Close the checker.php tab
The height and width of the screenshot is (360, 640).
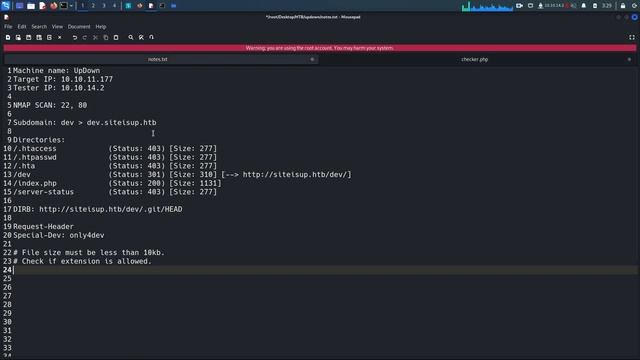point(629,59)
